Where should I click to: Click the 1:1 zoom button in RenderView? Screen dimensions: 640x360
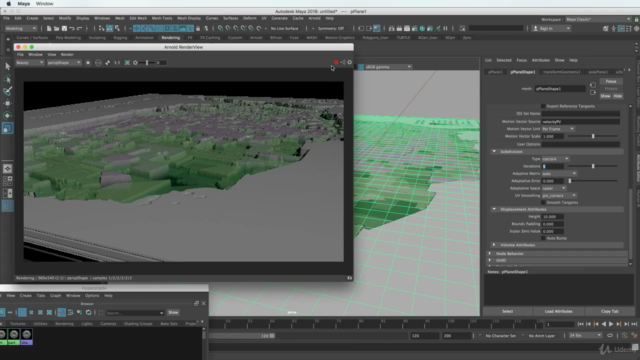tap(117, 62)
